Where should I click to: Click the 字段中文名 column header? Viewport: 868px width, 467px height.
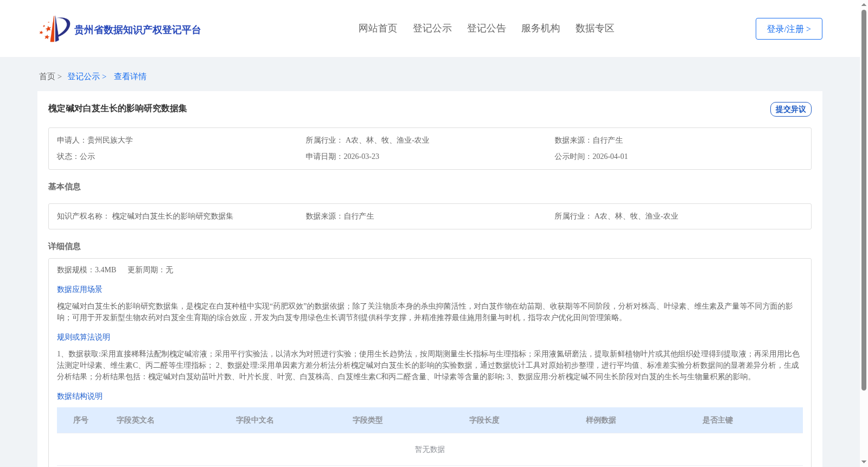click(255, 420)
